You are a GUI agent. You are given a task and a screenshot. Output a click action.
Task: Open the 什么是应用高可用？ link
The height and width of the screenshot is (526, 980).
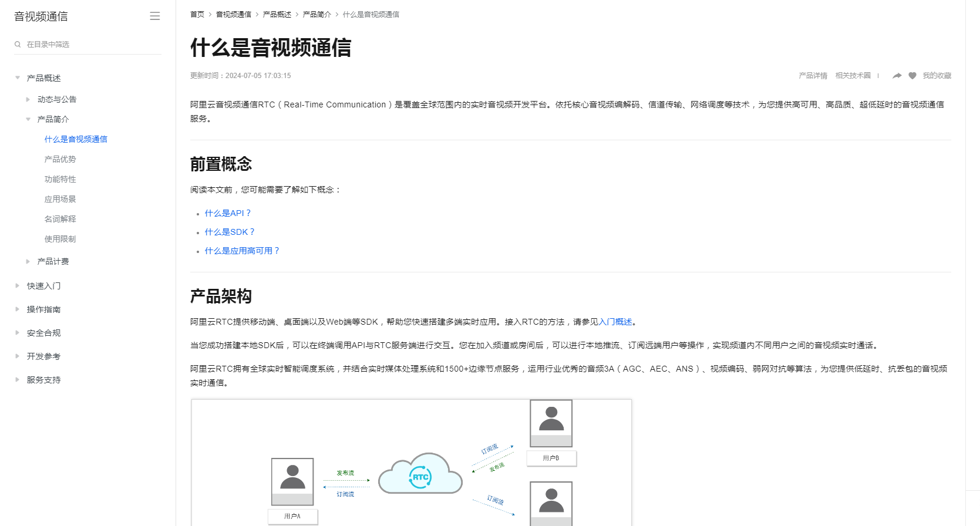[x=242, y=251]
